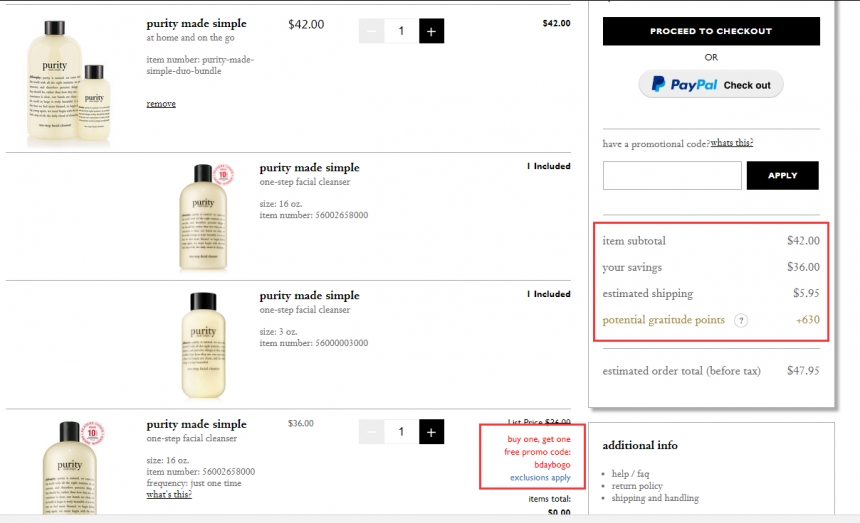
Task: Increase quantity of the duo bundle item
Action: [x=431, y=31]
